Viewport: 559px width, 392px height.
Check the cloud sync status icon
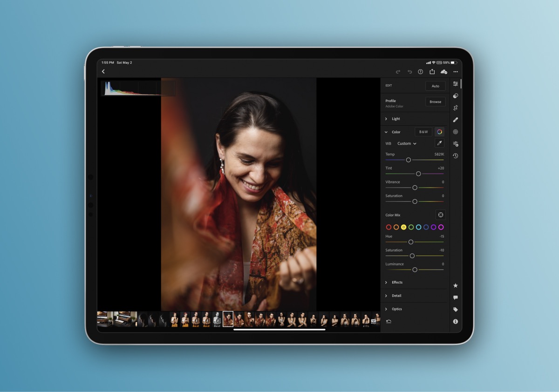pos(443,72)
